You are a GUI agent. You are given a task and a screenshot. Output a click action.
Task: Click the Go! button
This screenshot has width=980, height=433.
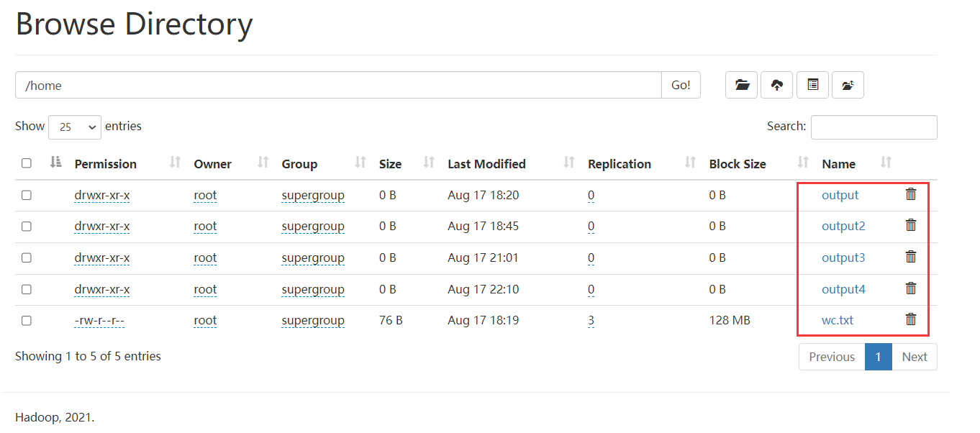coord(681,85)
